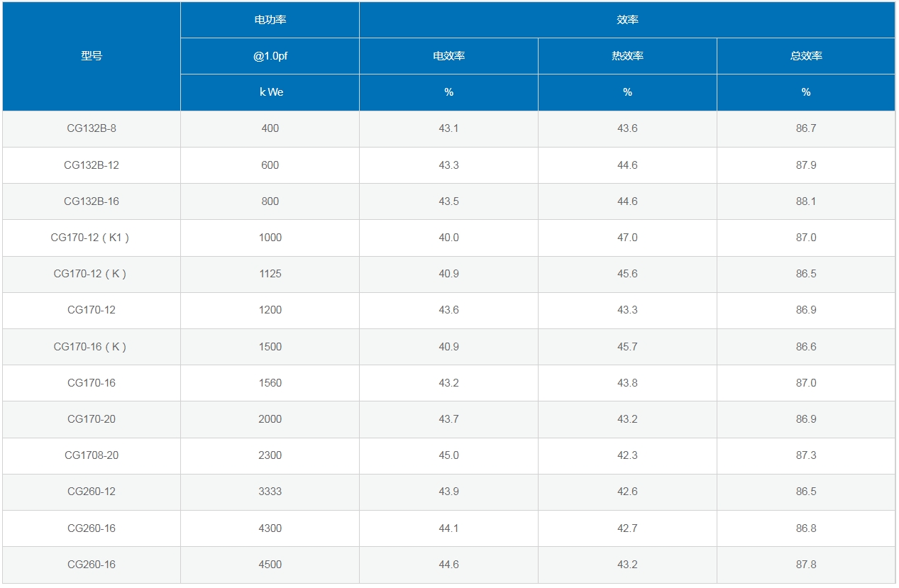Click the 型号 column header
Viewport: 899px width, 588px height.
pos(92,56)
